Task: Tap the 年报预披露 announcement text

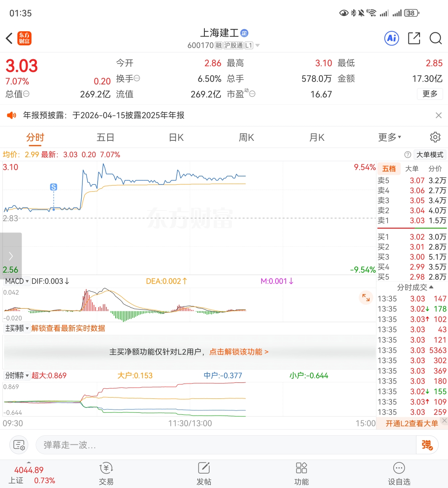Action: [104, 115]
